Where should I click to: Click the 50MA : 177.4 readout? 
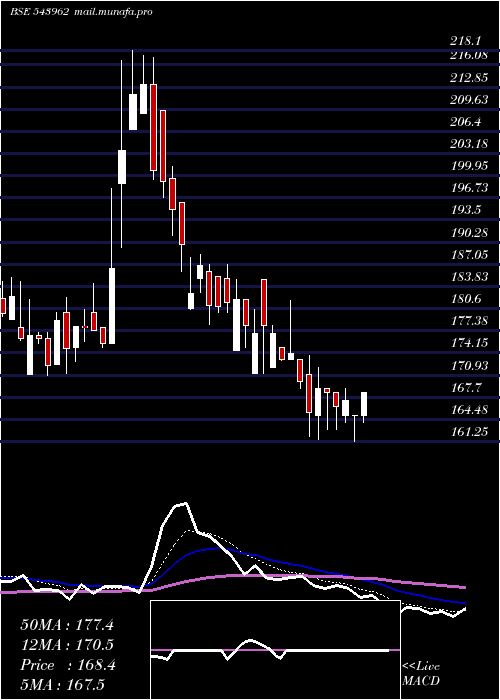(x=67, y=625)
